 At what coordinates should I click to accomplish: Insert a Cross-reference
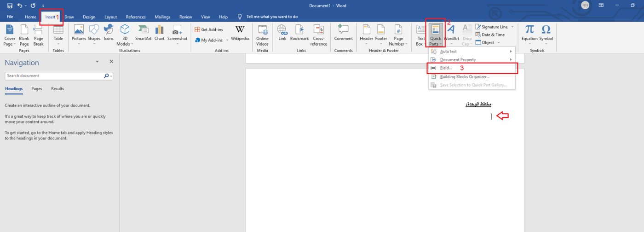point(319,35)
